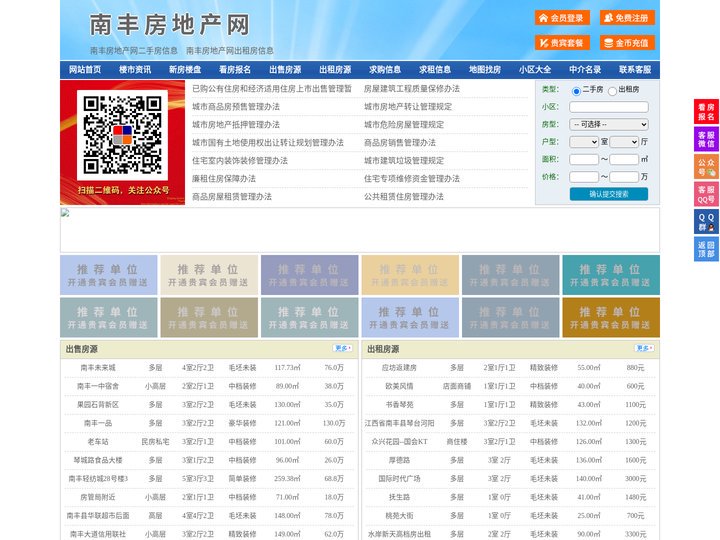Image resolution: width=720 pixels, height=540 pixels.
Task: Open 国际时代广场 rental listing
Action: [x=399, y=478]
